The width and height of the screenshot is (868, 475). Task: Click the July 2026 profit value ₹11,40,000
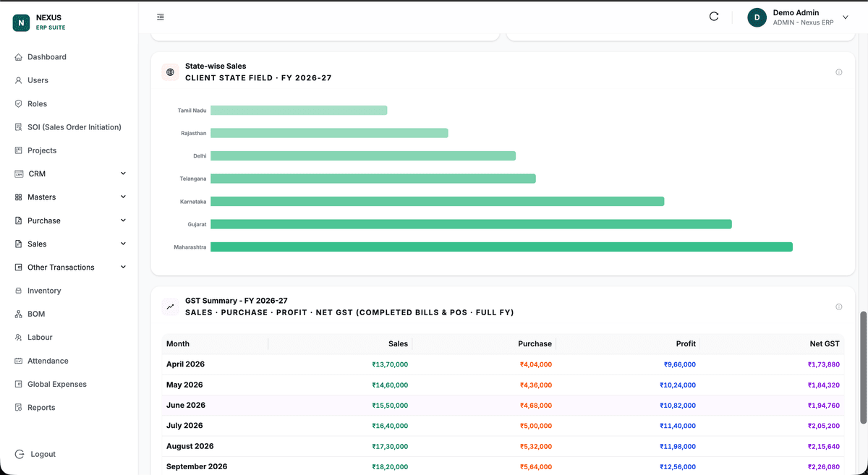pyautogui.click(x=678, y=426)
